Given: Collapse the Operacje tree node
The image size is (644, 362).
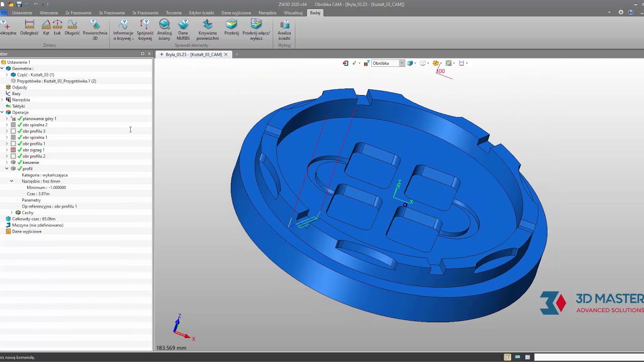Looking at the screenshot, I should click(x=3, y=113).
